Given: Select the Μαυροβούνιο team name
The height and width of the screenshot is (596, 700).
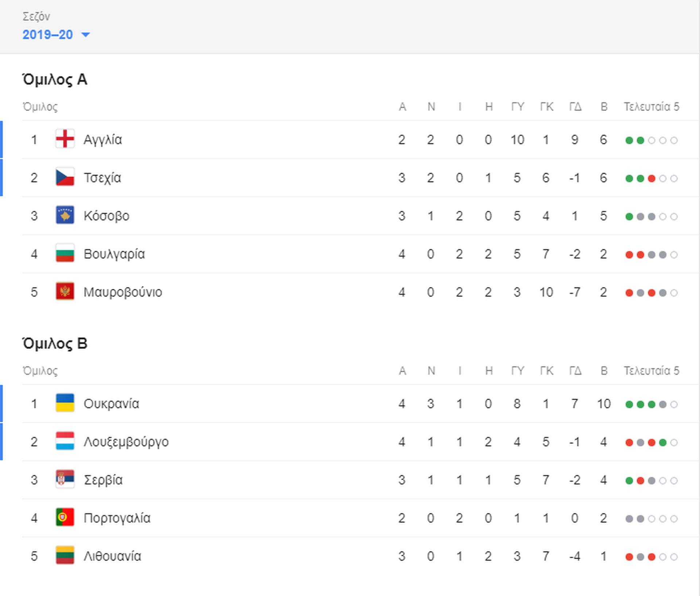Looking at the screenshot, I should 123,292.
